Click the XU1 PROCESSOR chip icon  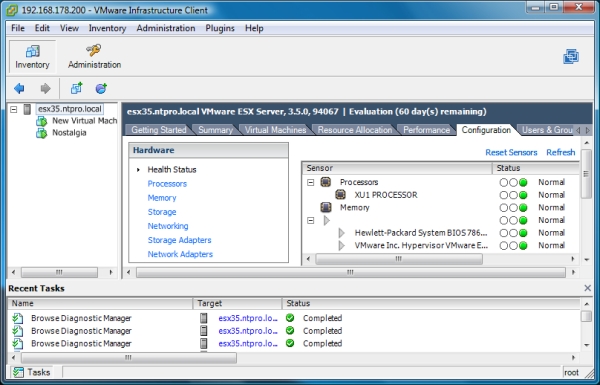[x=340, y=195]
